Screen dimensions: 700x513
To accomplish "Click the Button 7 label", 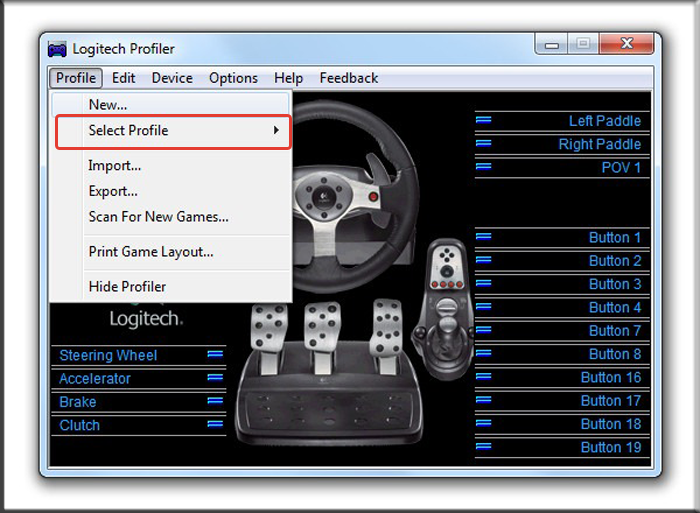I will point(615,331).
